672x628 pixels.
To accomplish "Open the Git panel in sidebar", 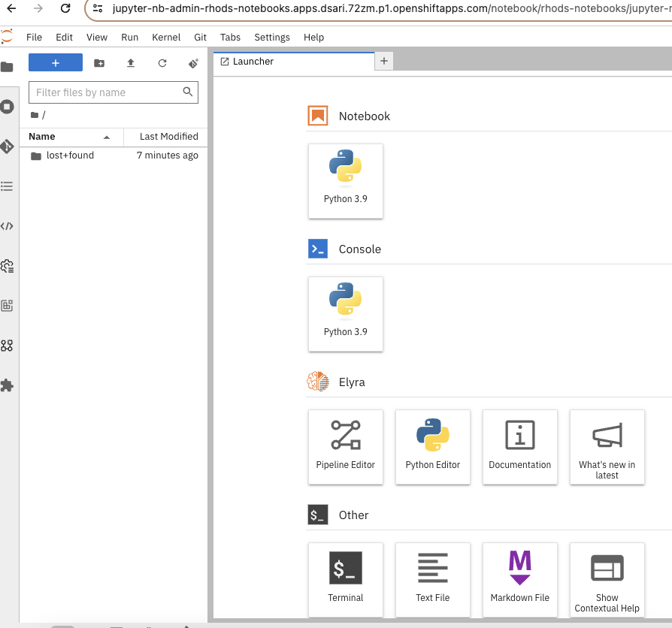I will [x=8, y=146].
